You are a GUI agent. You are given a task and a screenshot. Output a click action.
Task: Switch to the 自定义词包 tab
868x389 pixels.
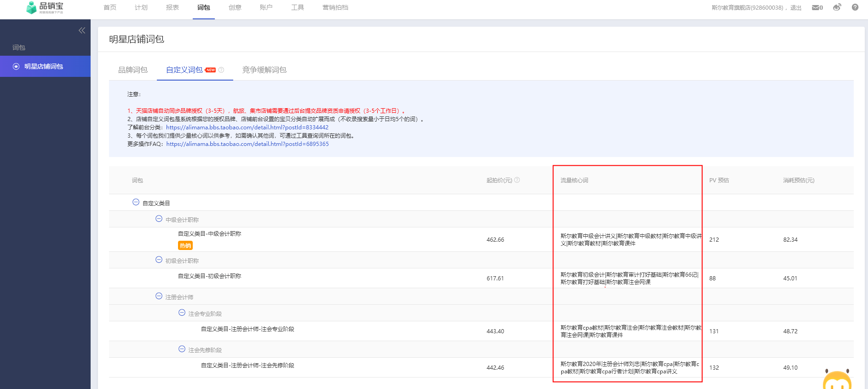[184, 70]
